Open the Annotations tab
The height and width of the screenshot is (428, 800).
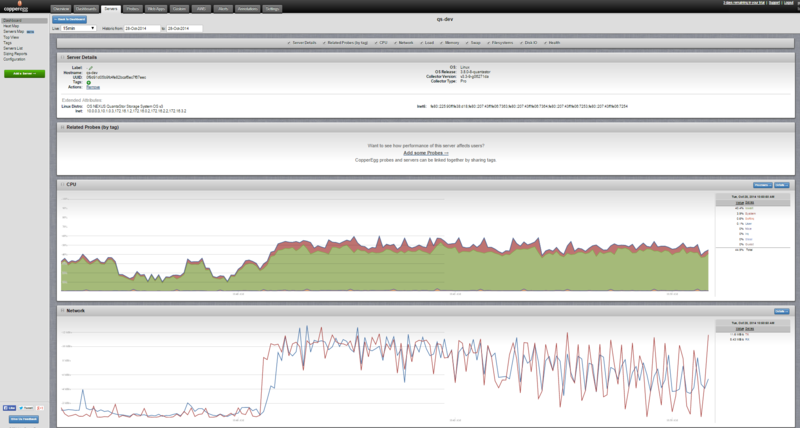[x=247, y=9]
